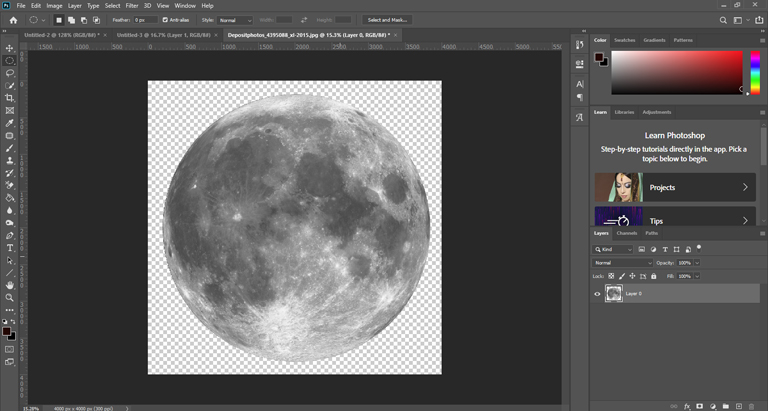The image size is (768, 411).
Task: Select the Type tool
Action: click(x=10, y=247)
